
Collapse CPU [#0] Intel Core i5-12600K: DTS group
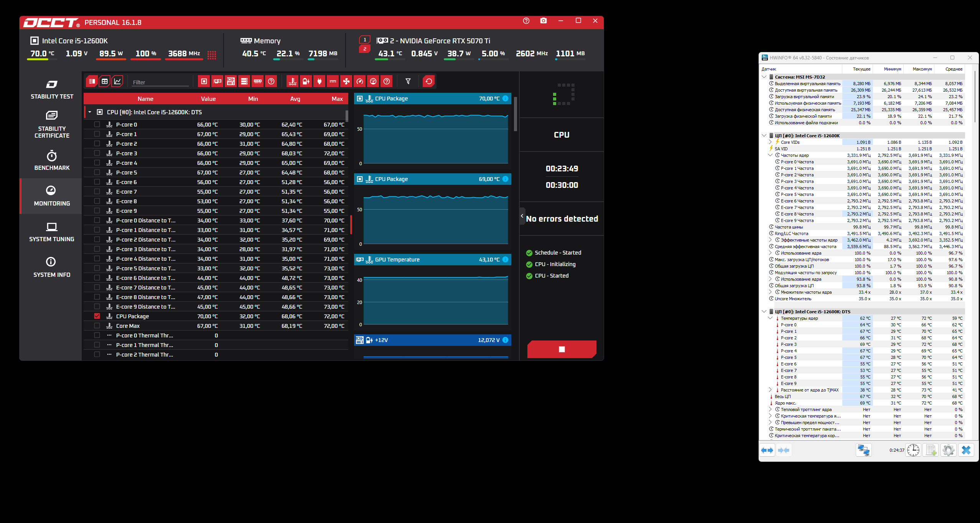tap(90, 112)
